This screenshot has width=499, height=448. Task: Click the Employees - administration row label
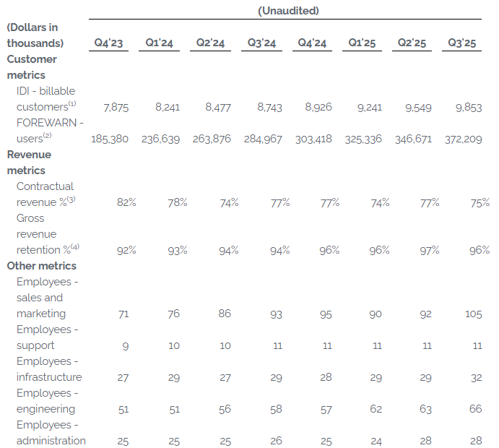(x=51, y=433)
